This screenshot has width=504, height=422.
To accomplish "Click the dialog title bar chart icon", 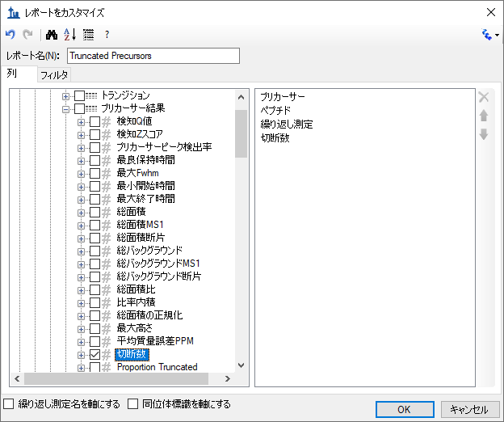I will tap(14, 13).
